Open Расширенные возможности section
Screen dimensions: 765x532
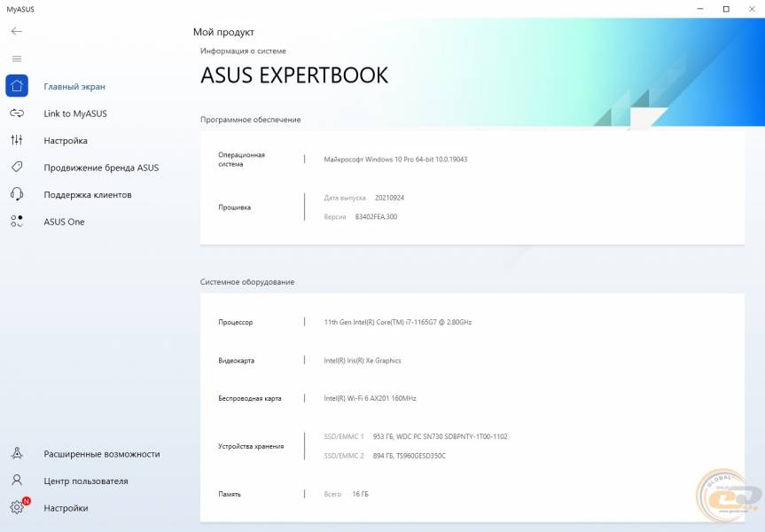coord(101,454)
